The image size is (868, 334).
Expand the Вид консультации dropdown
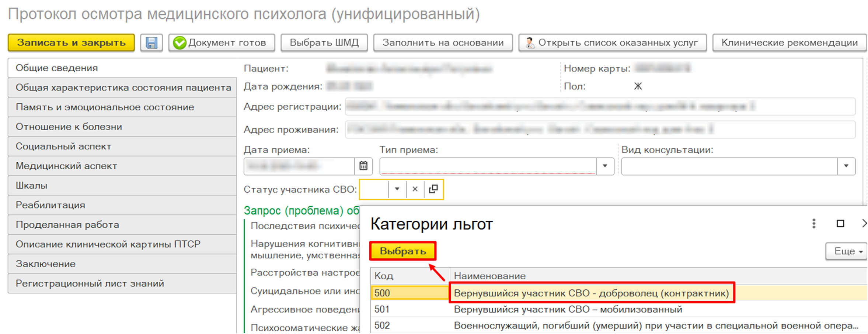846,166
